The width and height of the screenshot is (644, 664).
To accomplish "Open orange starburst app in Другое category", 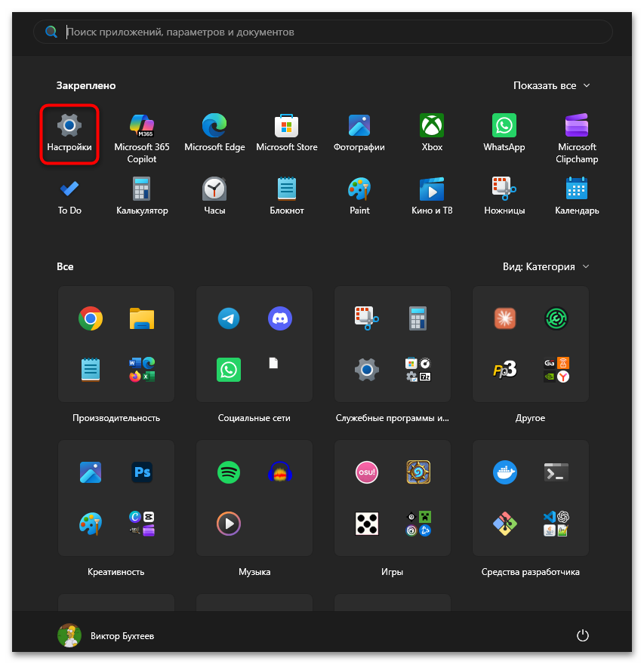I will [505, 318].
